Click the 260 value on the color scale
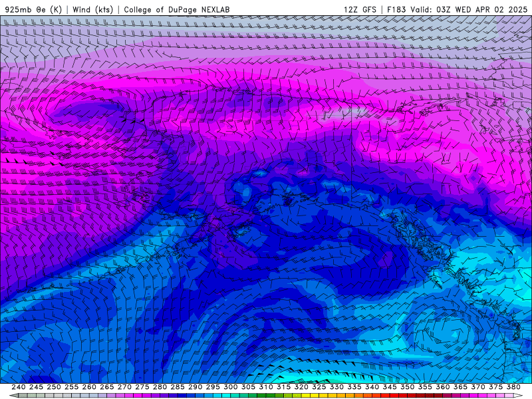This screenshot has width=532, height=399. 89,387
